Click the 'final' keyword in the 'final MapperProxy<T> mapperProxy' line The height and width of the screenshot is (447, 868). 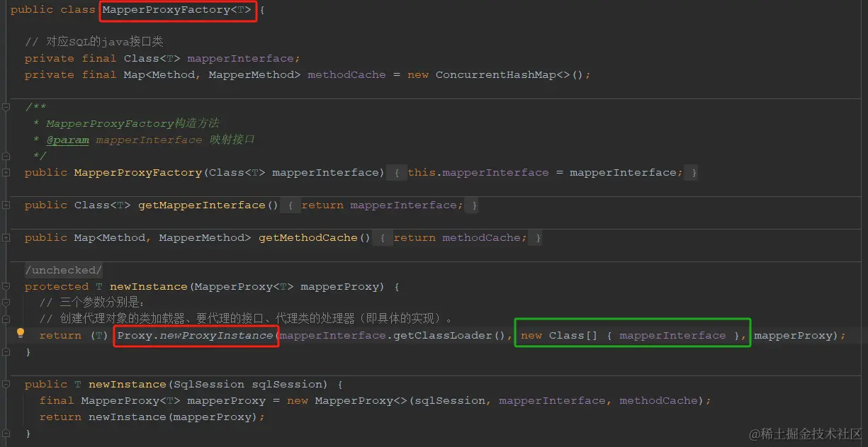click(57, 401)
